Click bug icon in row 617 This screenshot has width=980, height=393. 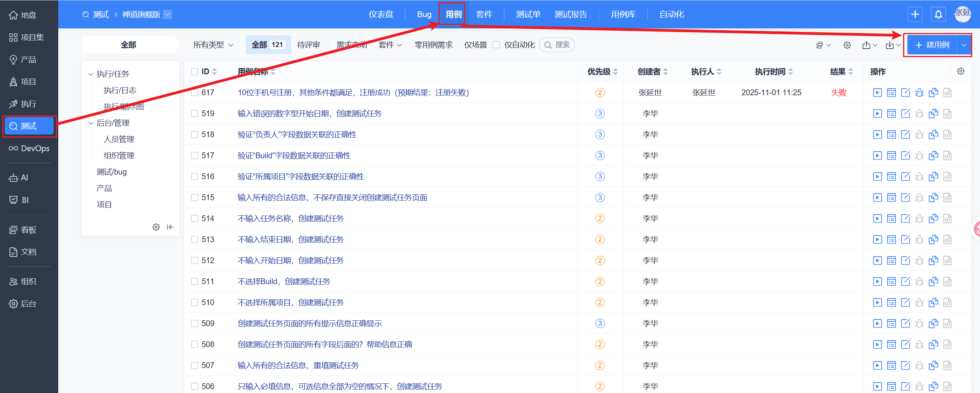[x=919, y=93]
